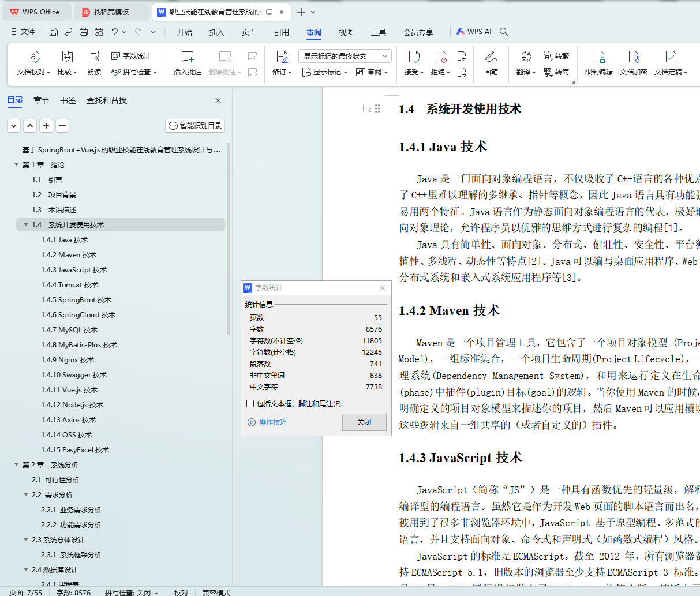The image size is (700, 596).
Task: Open the 操作技巧 tips link
Action: click(x=272, y=422)
